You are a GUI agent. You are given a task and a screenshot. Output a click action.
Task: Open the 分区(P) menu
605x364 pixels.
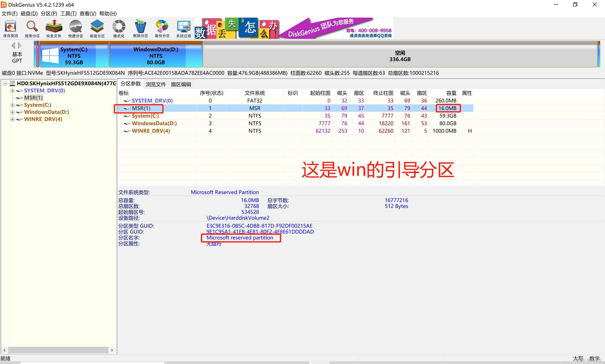[x=49, y=13]
